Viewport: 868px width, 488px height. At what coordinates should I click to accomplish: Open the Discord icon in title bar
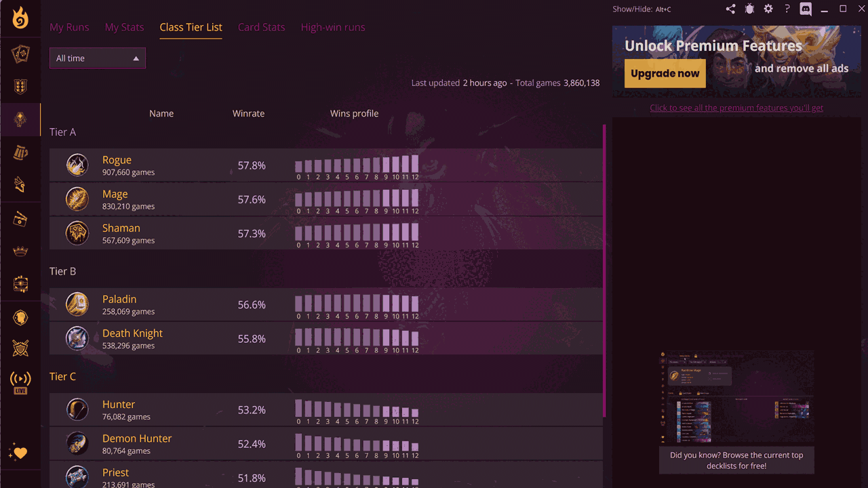tap(806, 9)
